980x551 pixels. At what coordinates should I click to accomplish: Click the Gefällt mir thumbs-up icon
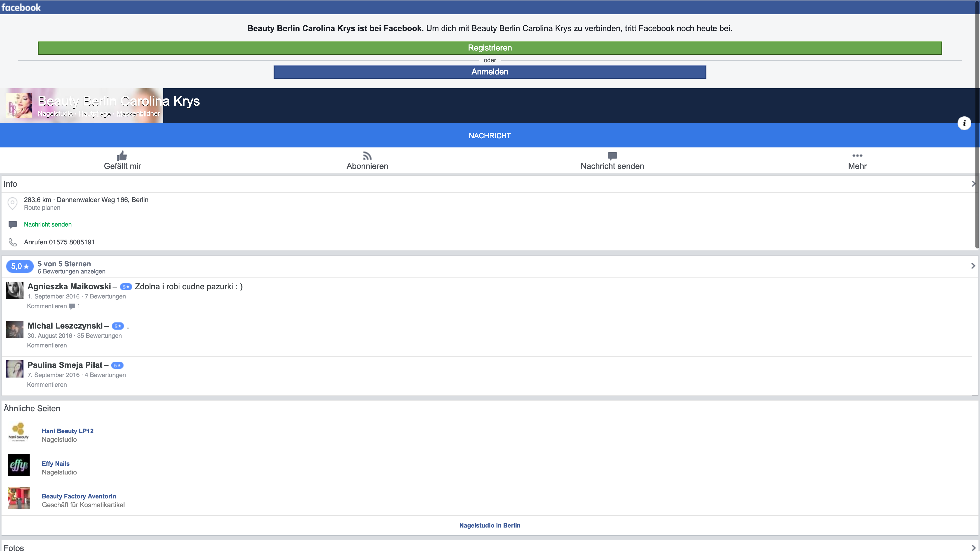(122, 156)
